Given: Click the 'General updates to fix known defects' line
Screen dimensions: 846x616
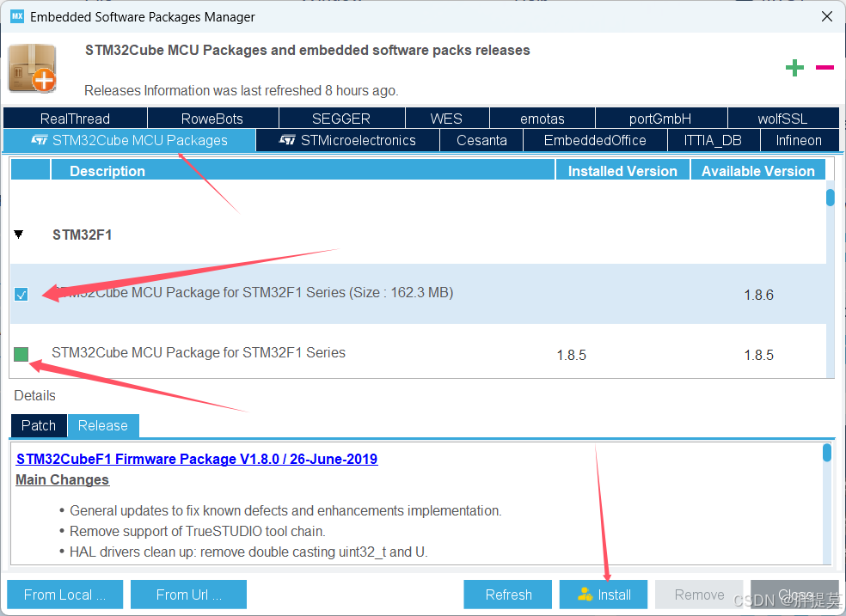Looking at the screenshot, I should tap(285, 510).
